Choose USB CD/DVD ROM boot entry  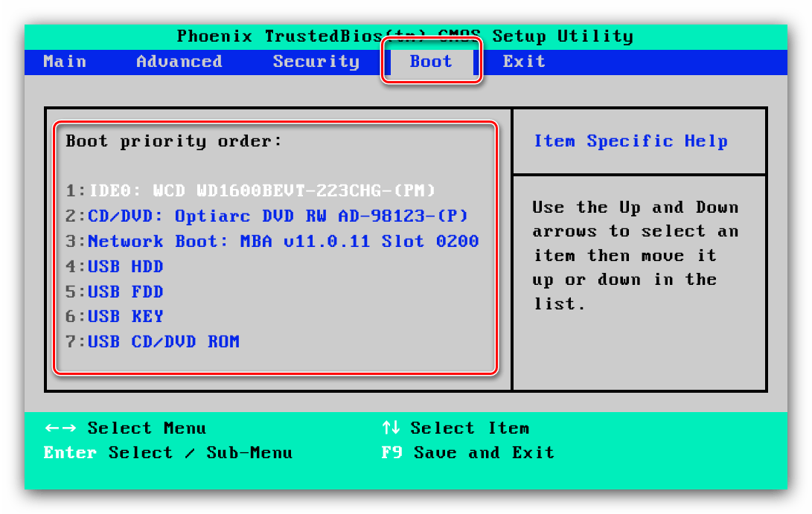153,341
